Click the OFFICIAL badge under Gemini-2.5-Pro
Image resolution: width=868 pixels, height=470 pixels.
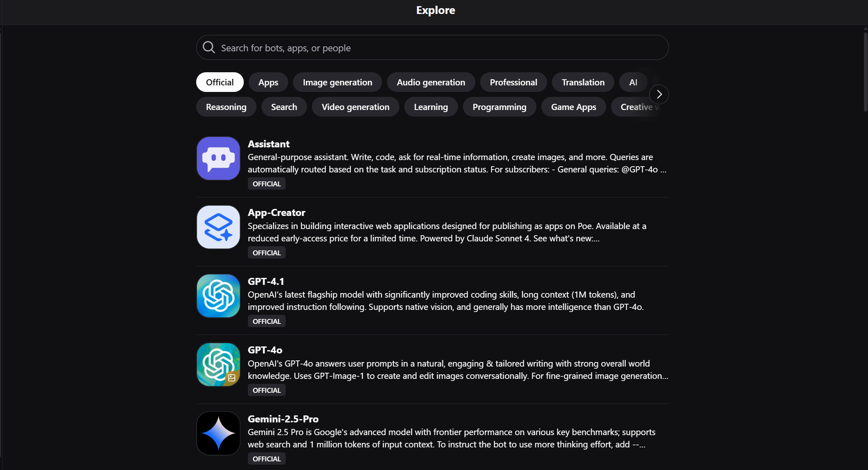click(x=267, y=459)
